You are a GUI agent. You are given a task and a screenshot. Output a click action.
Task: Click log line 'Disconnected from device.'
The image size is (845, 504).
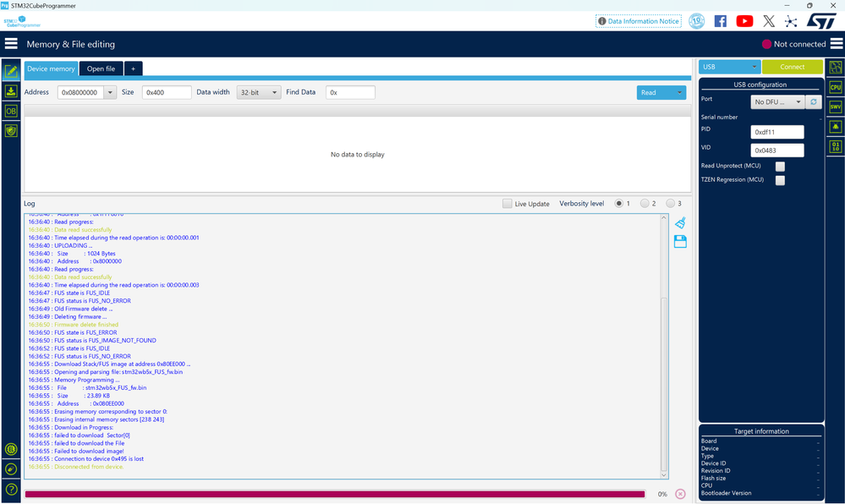click(89, 467)
